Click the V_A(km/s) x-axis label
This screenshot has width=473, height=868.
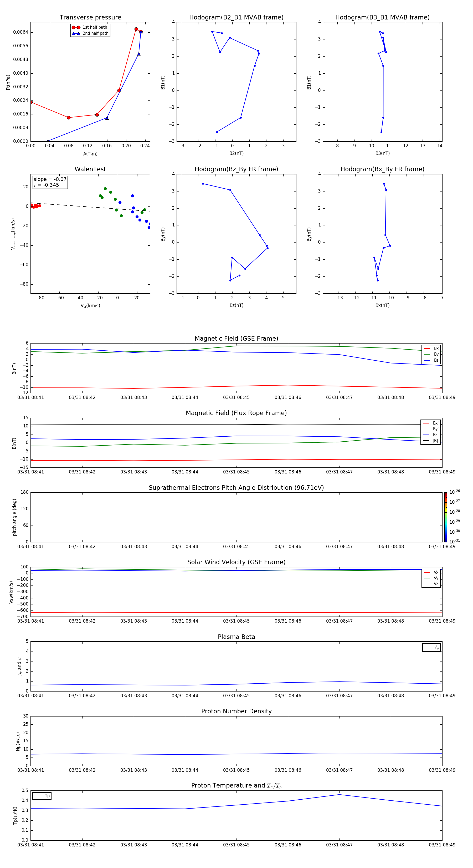(x=90, y=306)
